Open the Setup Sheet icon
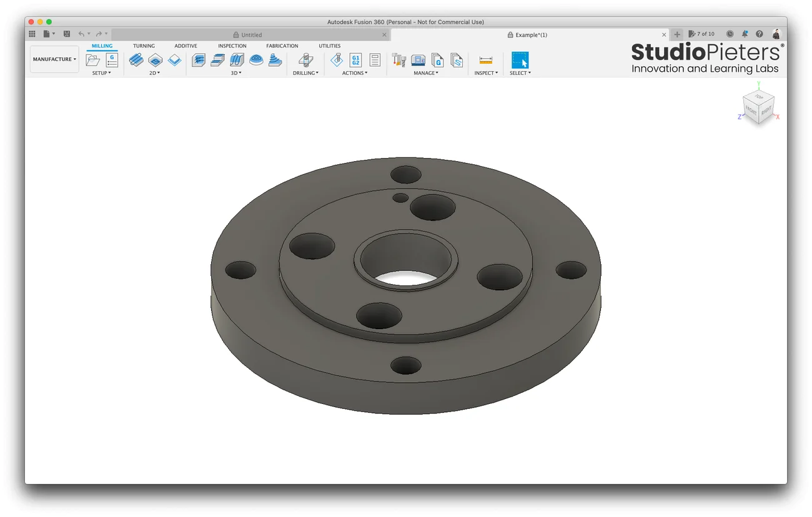 point(375,60)
